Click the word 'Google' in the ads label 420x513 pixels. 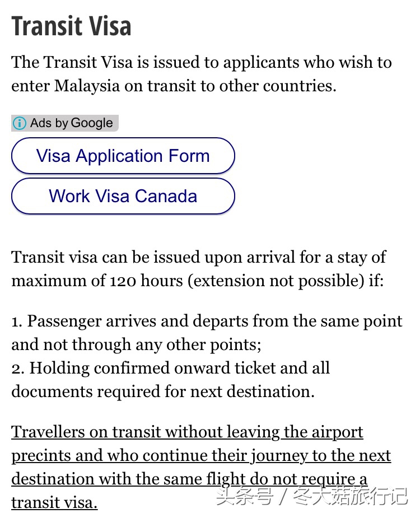tap(92, 123)
